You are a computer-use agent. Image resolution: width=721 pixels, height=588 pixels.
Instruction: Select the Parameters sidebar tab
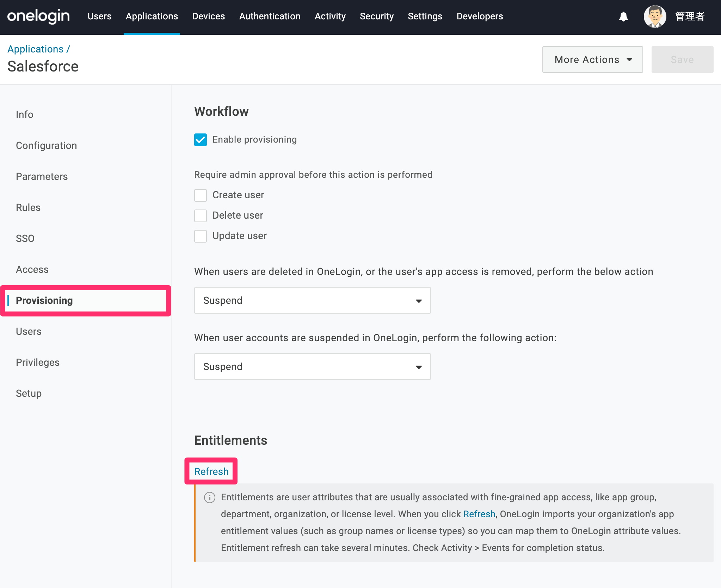coord(42,176)
